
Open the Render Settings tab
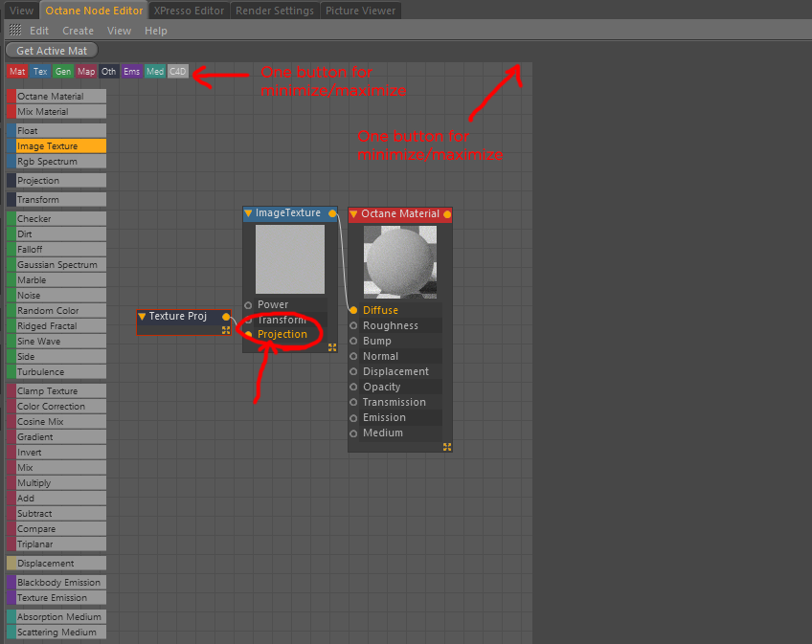pos(275,11)
